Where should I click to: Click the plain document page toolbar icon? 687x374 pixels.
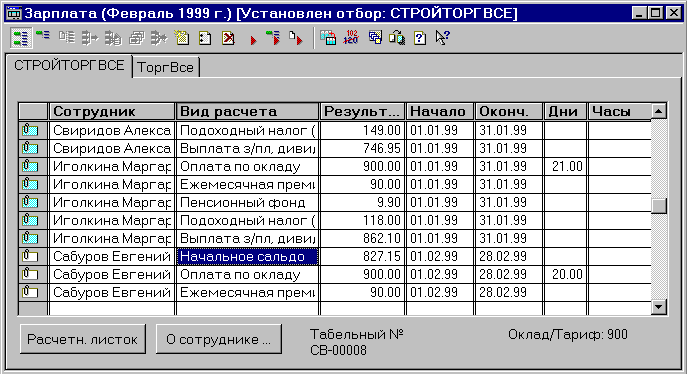click(x=205, y=38)
